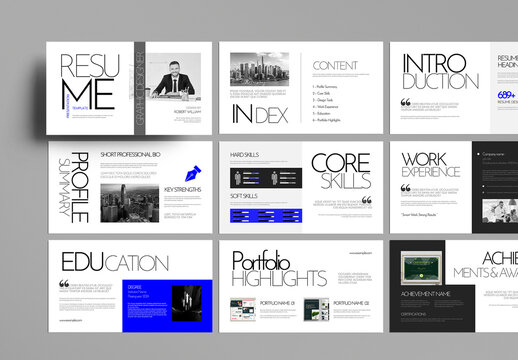518x360 pixels.
Task: Click the CONTENT heading
Action: click(x=335, y=66)
